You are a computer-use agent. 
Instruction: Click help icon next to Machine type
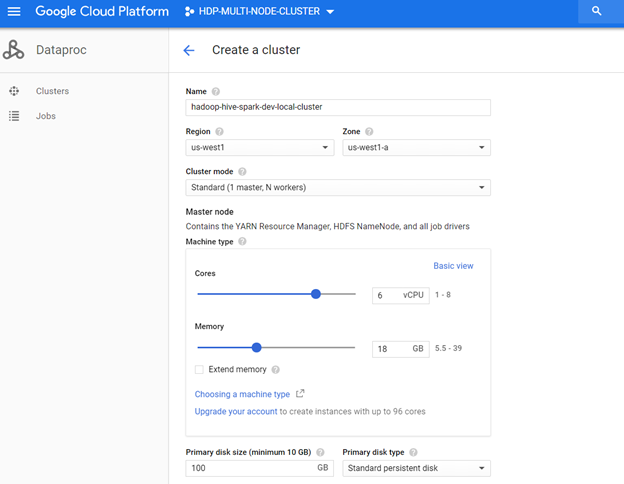click(241, 241)
